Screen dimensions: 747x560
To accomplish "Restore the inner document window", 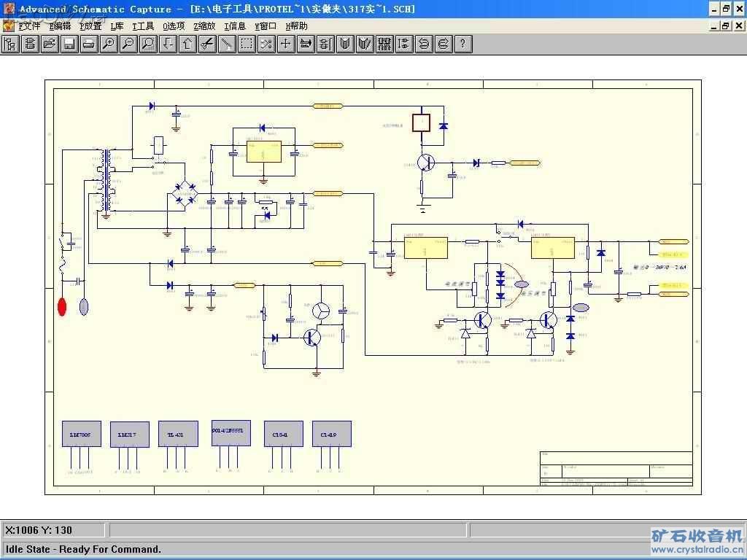I will [x=726, y=26].
